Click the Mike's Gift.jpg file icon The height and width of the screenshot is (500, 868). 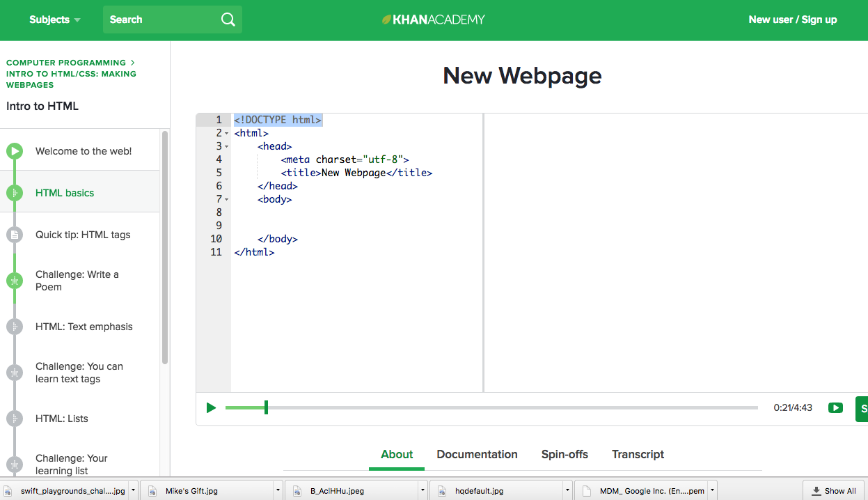(x=152, y=491)
